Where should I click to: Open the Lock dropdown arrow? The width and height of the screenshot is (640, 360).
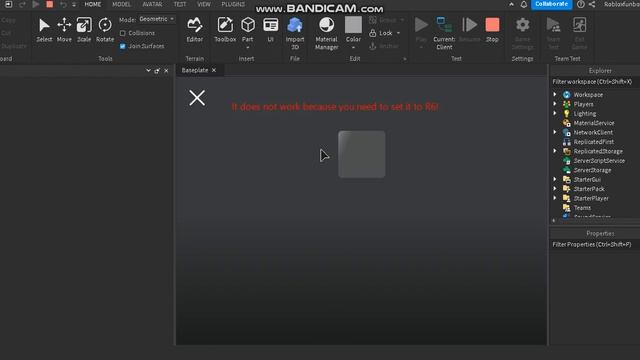tap(398, 33)
